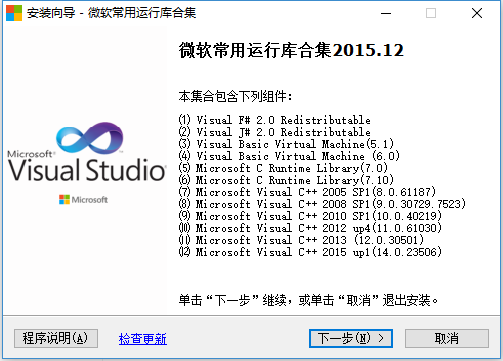The width and height of the screenshot is (503, 361).
Task: Click the small Microsoft four-color logo
Action: click(x=64, y=199)
